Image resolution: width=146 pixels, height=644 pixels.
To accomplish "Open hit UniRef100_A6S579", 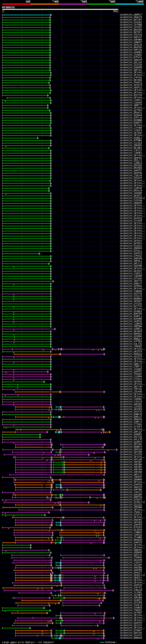I will coord(131,351).
